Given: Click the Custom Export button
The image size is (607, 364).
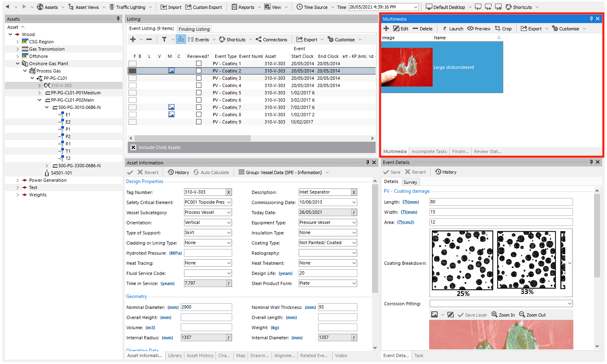Looking at the screenshot, I should pos(204,7).
